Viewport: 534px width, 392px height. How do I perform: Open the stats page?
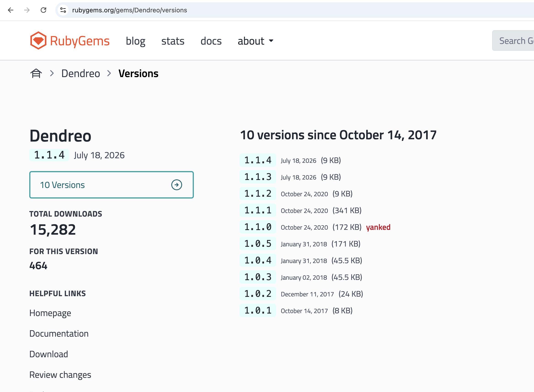[x=173, y=41]
